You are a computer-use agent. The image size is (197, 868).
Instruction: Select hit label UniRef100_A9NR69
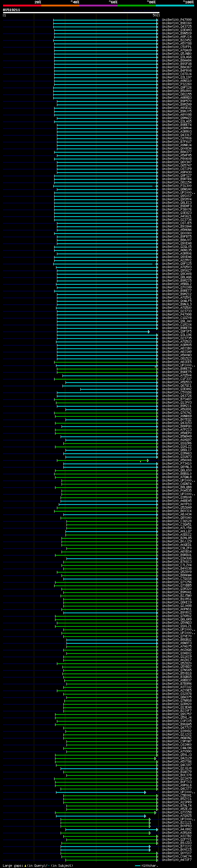[x=177, y=416]
